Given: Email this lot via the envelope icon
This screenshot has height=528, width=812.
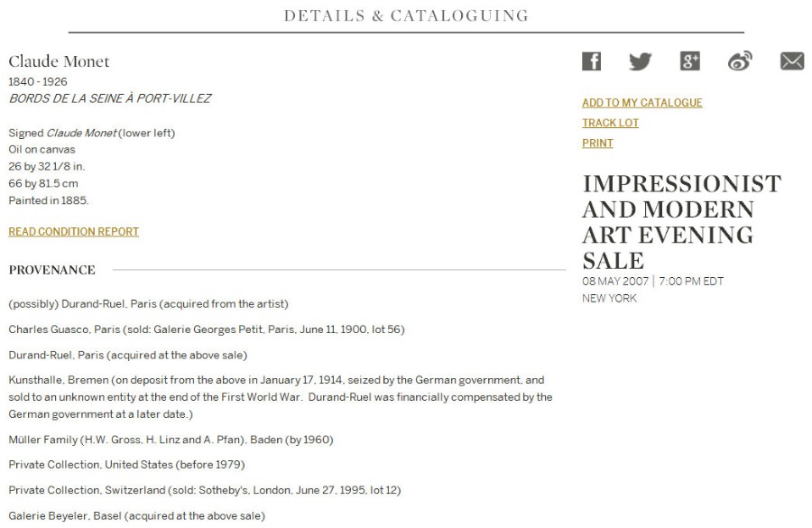Looking at the screenshot, I should [x=792, y=61].
